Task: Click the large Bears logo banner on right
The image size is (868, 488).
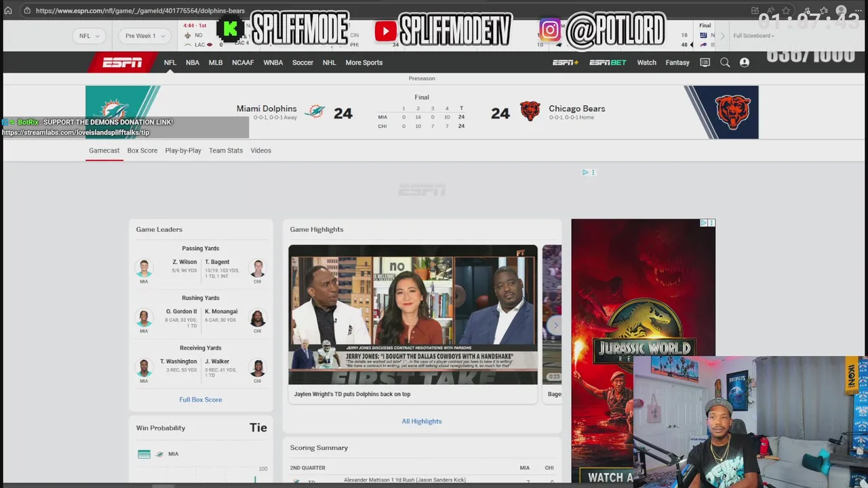Action: point(732,113)
